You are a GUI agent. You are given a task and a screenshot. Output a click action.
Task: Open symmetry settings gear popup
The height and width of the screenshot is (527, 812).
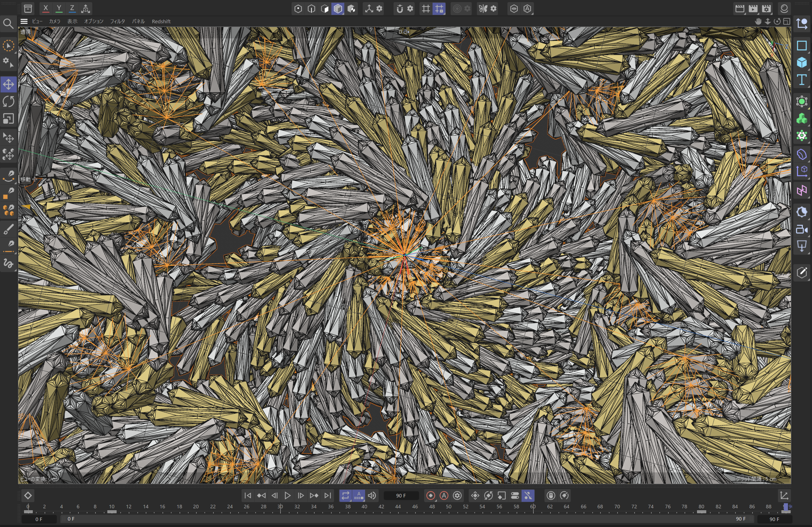tap(493, 9)
